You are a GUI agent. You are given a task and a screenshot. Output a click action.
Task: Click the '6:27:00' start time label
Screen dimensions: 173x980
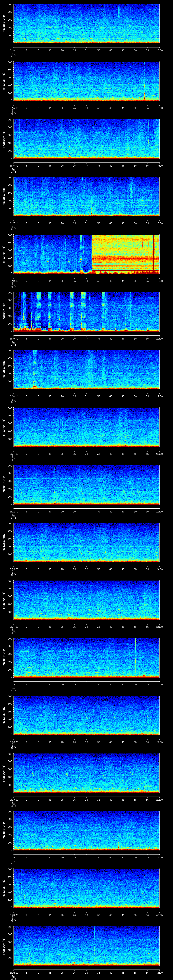(x=14, y=799)
